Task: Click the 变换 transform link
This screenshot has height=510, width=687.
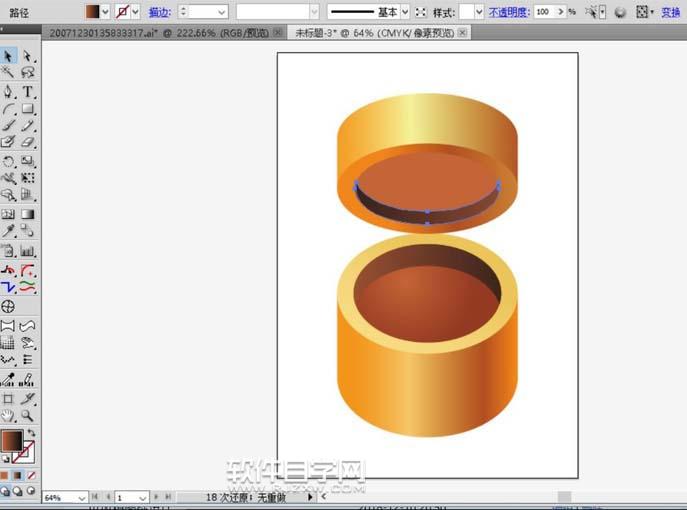Action: click(671, 12)
